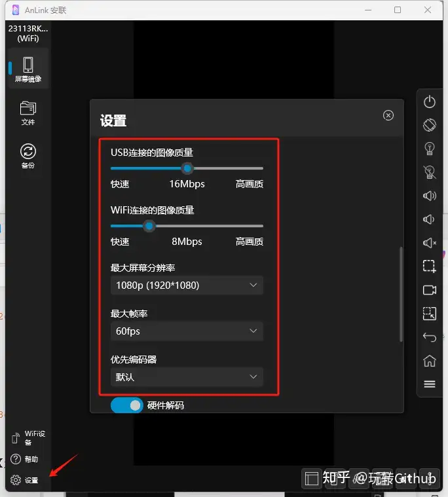The width and height of the screenshot is (448, 497).
Task: Open the 备份 tab in sidebar
Action: [28, 156]
